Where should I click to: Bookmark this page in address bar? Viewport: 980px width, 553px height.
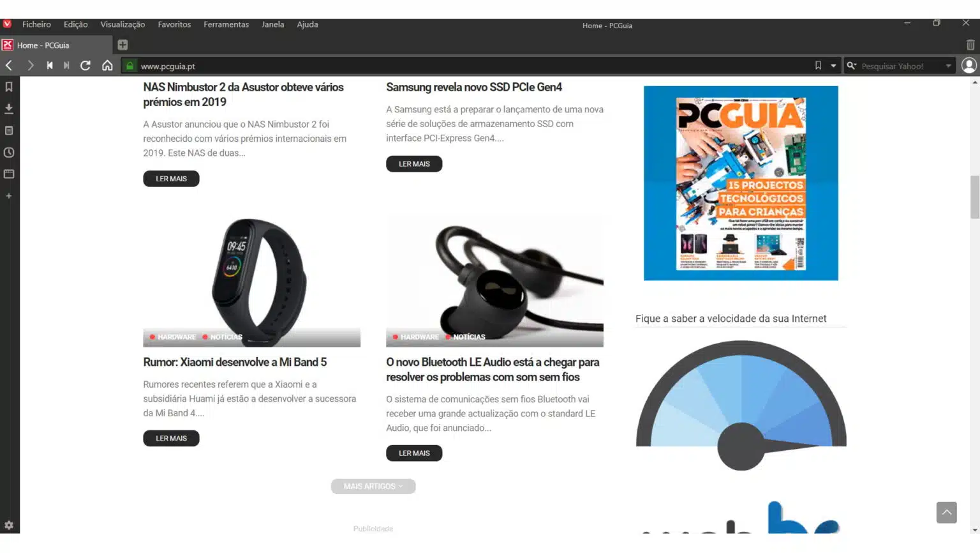[818, 66]
